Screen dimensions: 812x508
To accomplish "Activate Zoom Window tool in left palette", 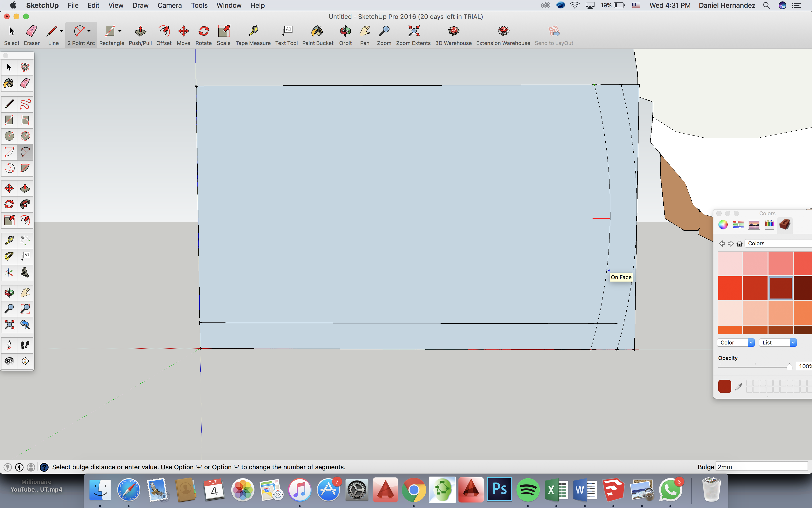I will click(x=25, y=308).
